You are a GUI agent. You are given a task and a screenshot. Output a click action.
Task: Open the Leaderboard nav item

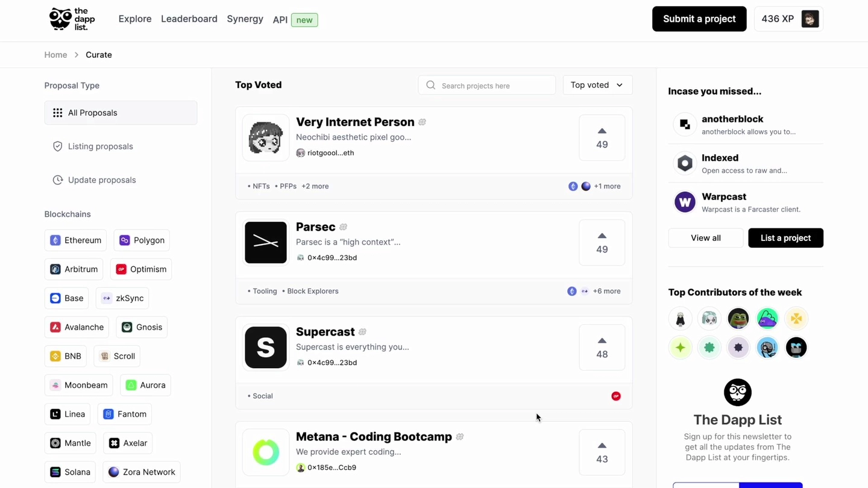(189, 19)
